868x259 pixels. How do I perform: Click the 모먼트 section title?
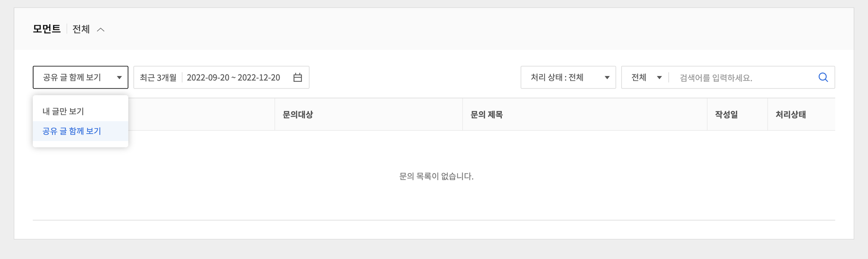47,29
